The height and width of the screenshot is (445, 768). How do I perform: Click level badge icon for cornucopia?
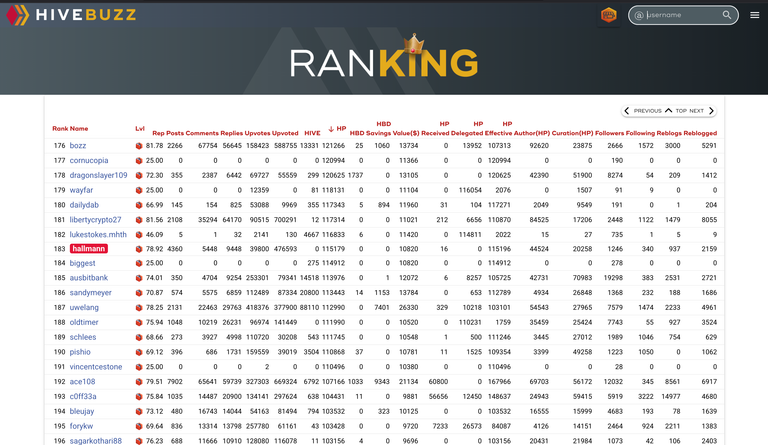tap(139, 161)
